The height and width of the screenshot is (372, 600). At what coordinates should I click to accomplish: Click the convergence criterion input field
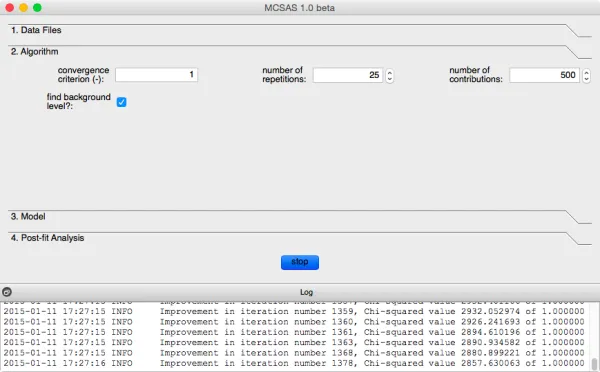tap(157, 75)
